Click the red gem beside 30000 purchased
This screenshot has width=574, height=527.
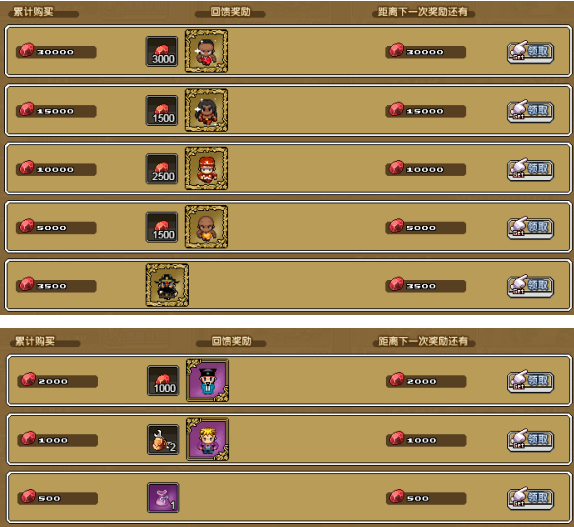point(27,50)
